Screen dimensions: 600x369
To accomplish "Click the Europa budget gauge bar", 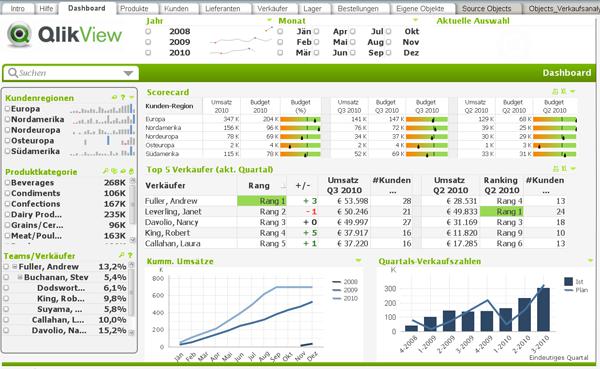I will point(300,119).
